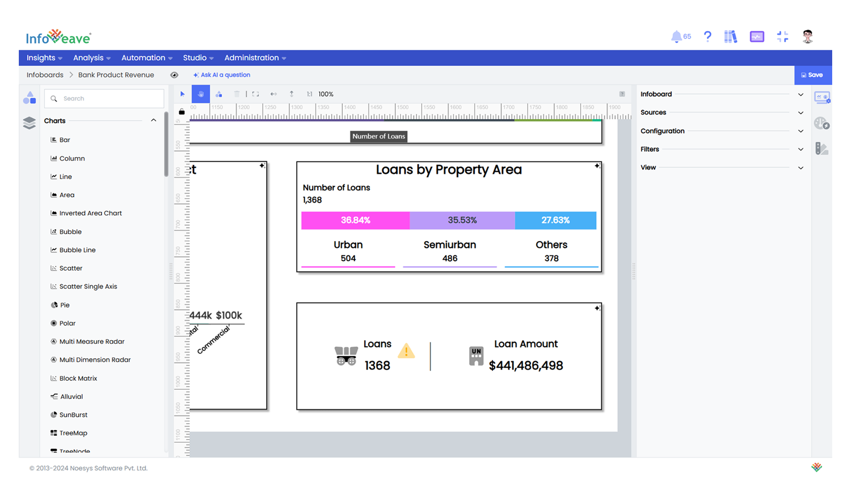Viewport: 851px width, 504px height.
Task: Click the question mark help icon
Action: pyautogui.click(x=708, y=37)
